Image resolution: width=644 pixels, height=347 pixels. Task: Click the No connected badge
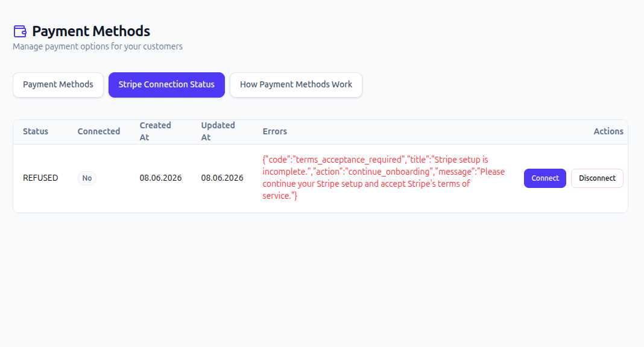point(87,178)
